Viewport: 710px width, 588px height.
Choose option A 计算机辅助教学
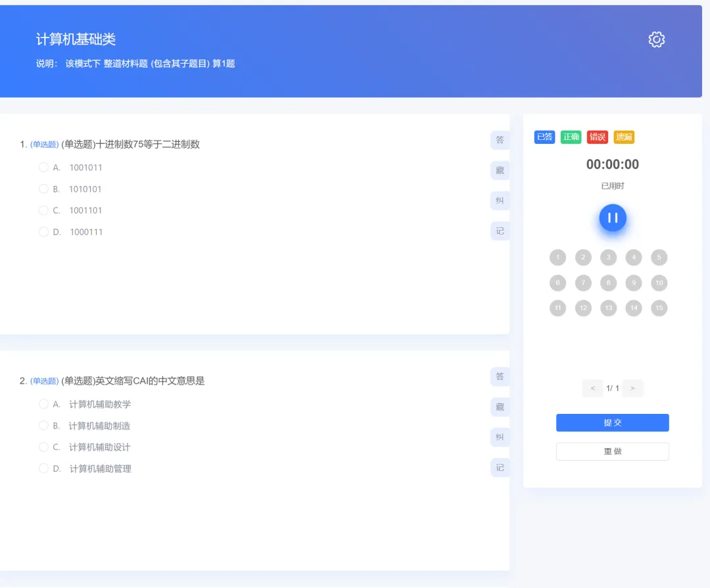point(85,404)
